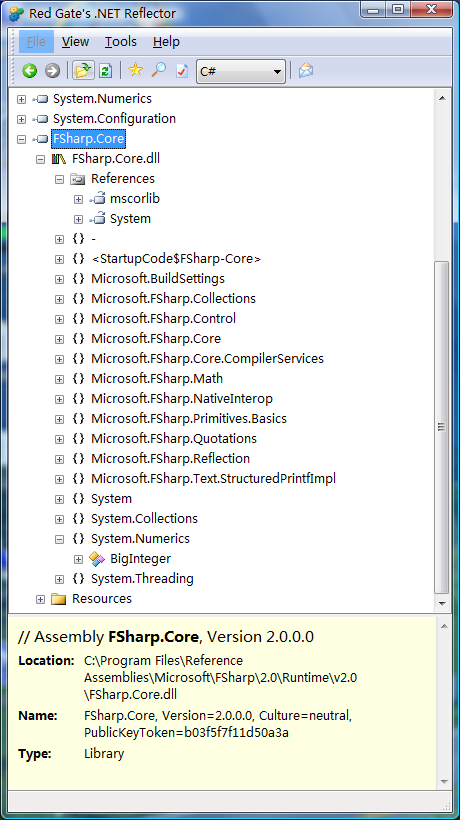Image resolution: width=460 pixels, height=820 pixels.
Task: Expand the Resources folder node
Action: (x=40, y=599)
